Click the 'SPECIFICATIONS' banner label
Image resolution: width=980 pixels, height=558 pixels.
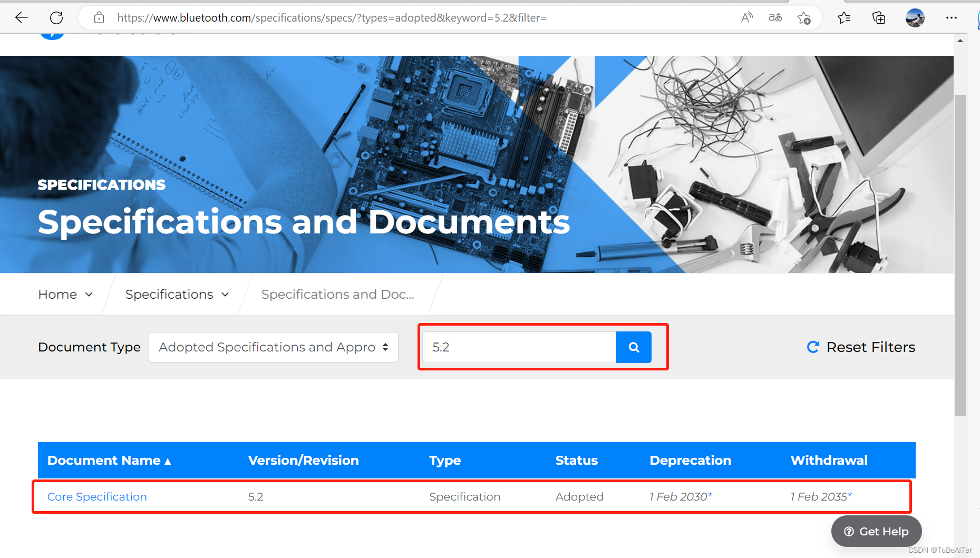coord(102,185)
